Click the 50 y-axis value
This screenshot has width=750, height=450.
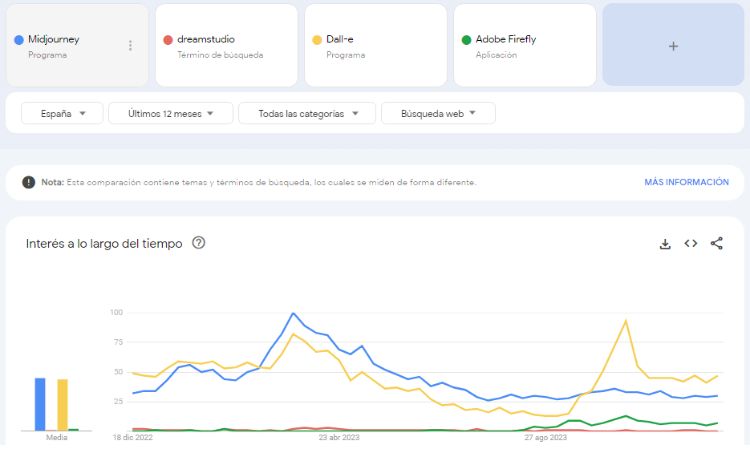[x=118, y=372]
